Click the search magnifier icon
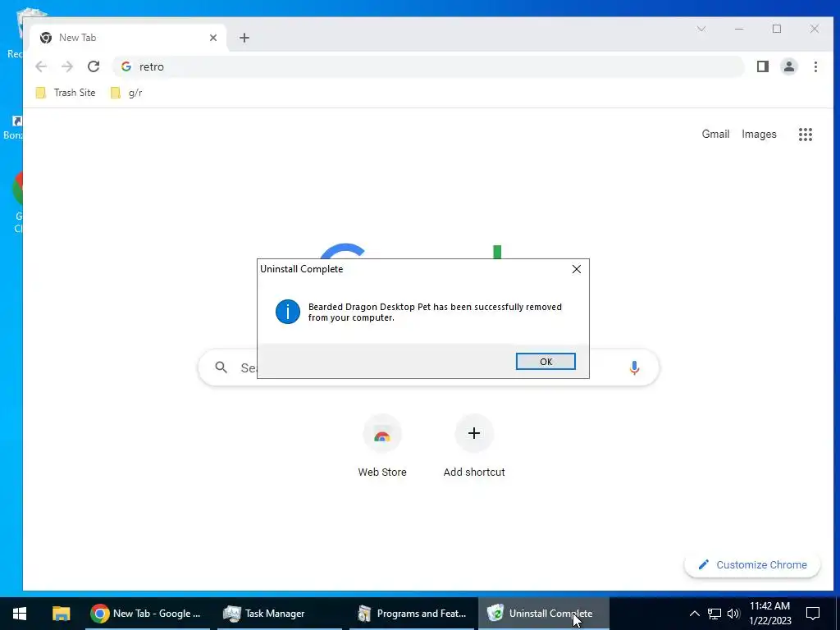840x630 pixels. click(221, 367)
